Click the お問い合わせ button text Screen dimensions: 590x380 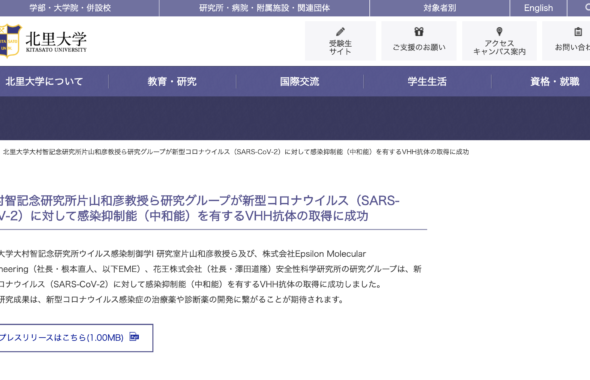(572, 47)
